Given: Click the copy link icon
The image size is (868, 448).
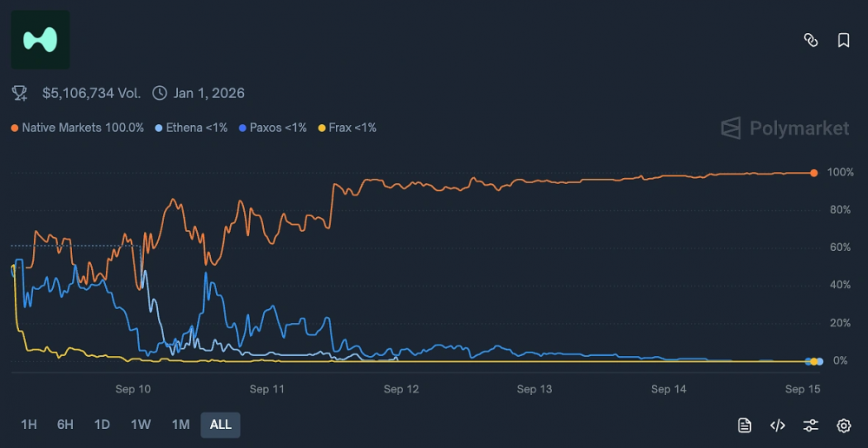Looking at the screenshot, I should tap(811, 40).
